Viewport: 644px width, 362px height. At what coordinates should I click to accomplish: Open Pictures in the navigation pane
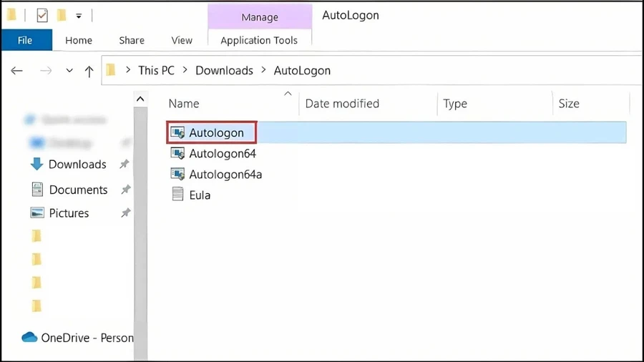69,213
